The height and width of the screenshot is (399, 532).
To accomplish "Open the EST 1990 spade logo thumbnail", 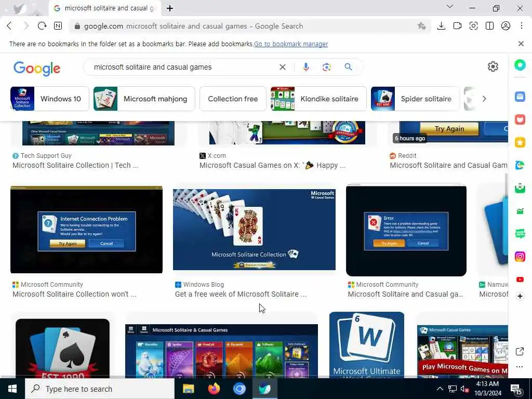I will 62,348.
